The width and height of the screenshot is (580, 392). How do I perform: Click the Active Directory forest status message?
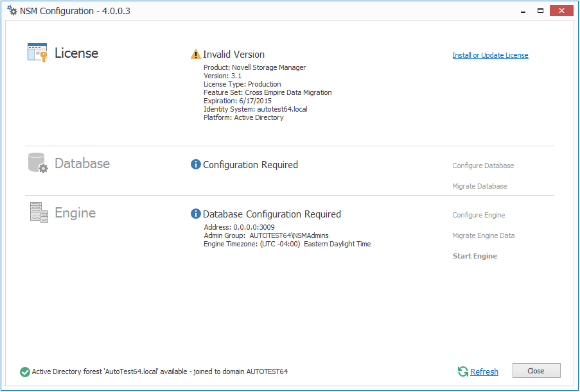click(160, 371)
